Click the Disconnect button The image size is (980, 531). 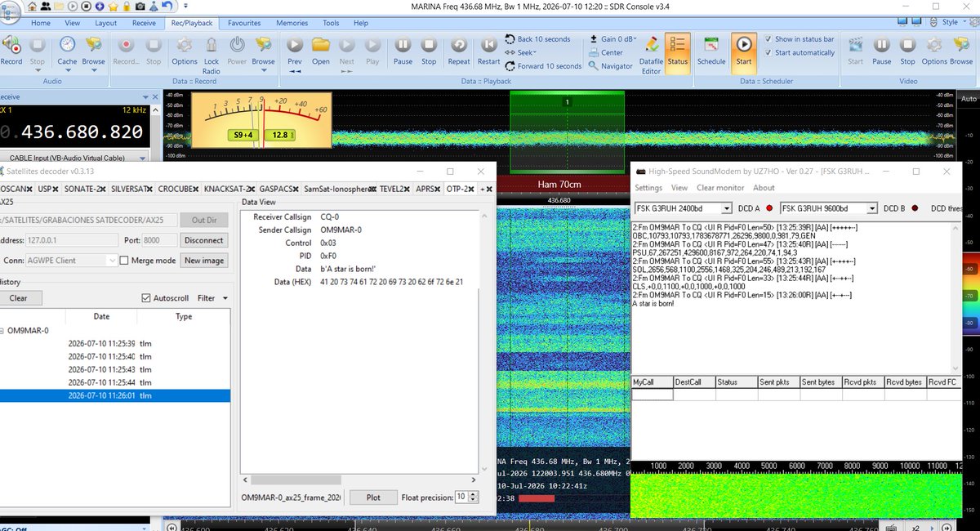pos(203,240)
